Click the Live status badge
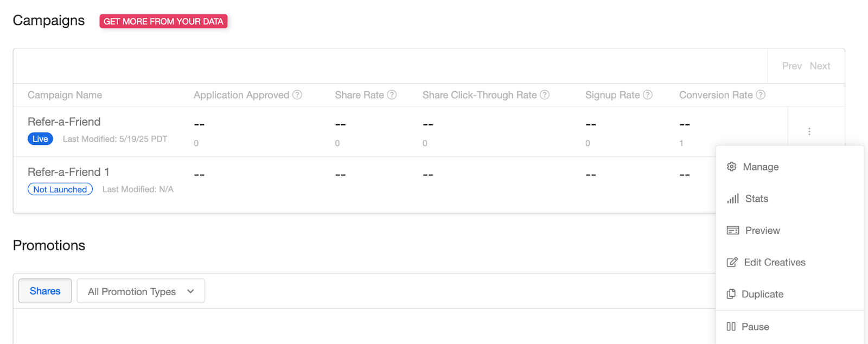This screenshot has height=344, width=868. pyautogui.click(x=40, y=139)
